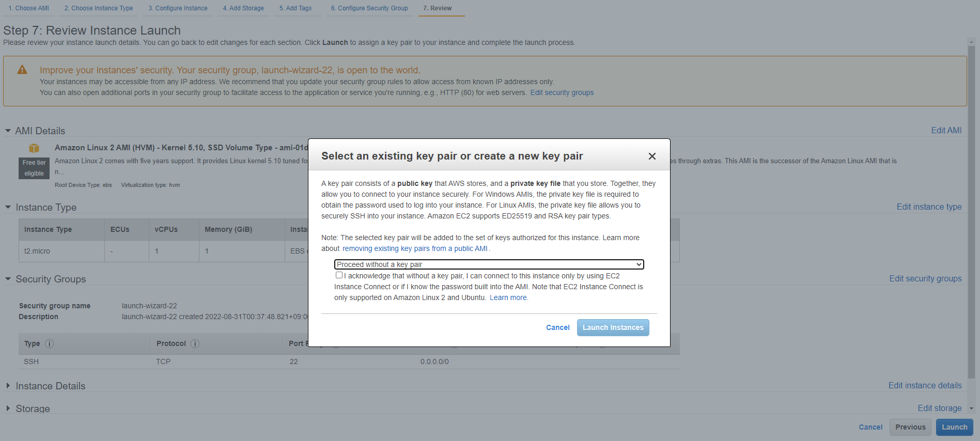Viewport: 980px width, 441px height.
Task: Go to 6. Configure Security Group tab
Action: (369, 8)
